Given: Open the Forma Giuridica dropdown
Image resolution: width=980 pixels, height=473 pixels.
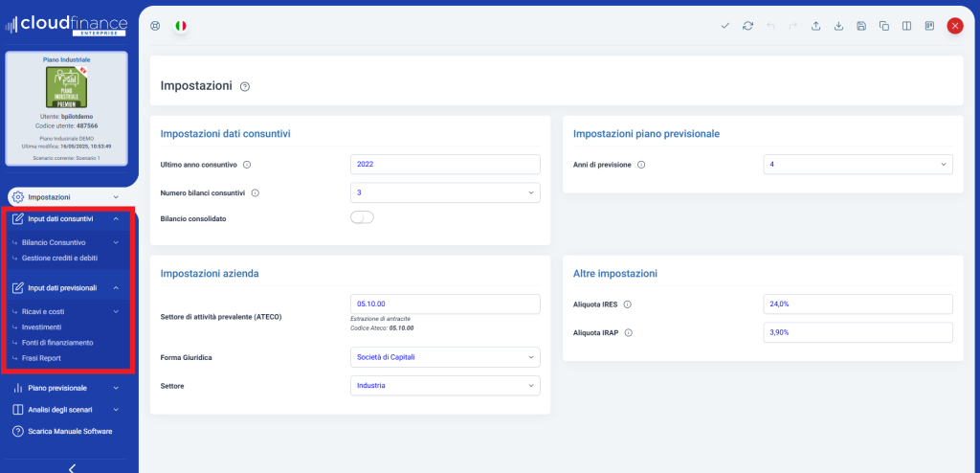Looking at the screenshot, I should [445, 357].
